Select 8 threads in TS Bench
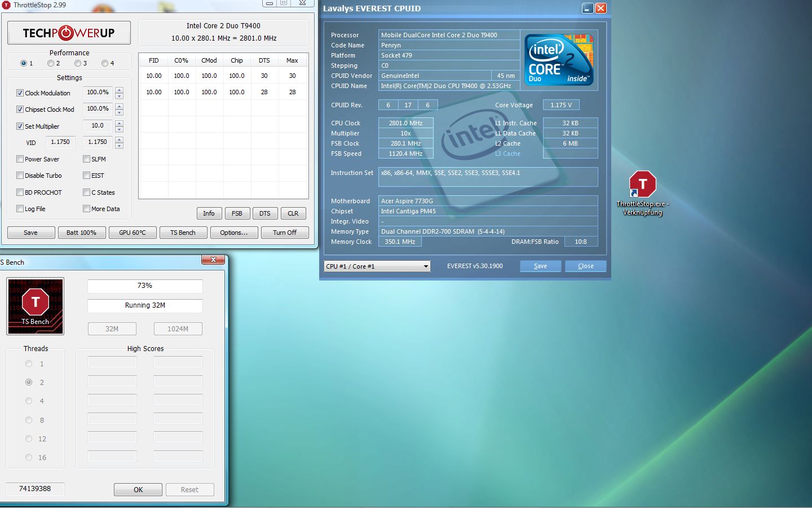 tap(29, 421)
